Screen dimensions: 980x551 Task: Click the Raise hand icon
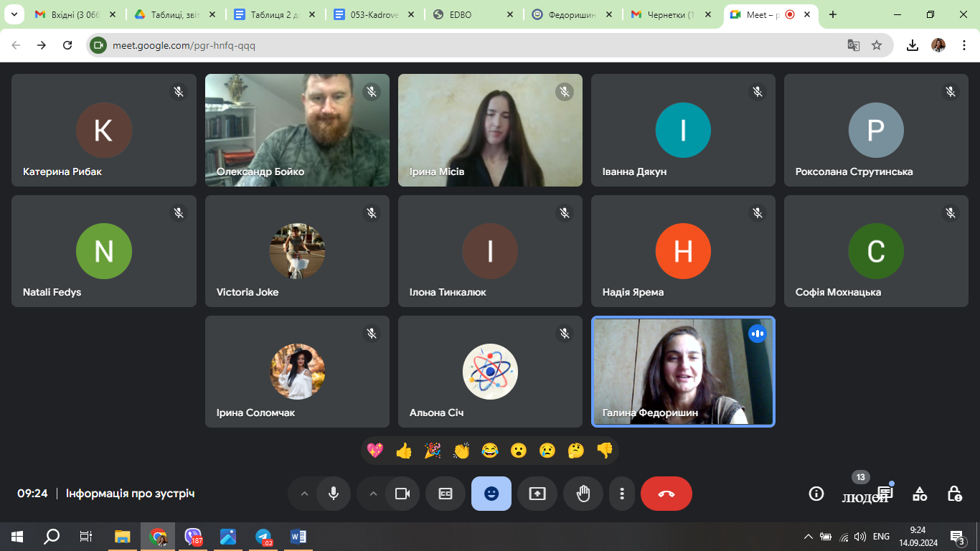[583, 494]
